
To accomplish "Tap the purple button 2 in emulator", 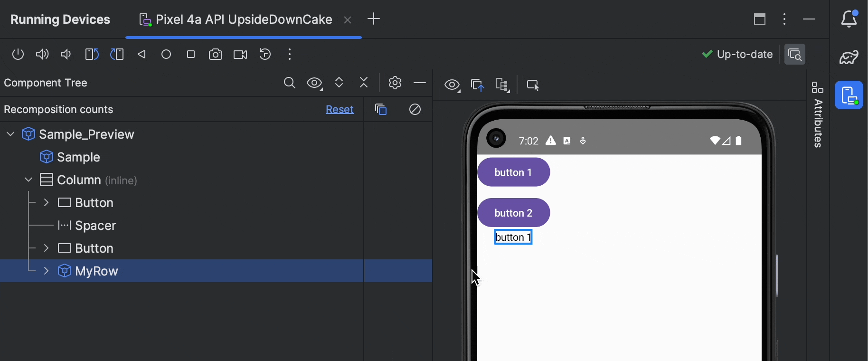I will [514, 213].
